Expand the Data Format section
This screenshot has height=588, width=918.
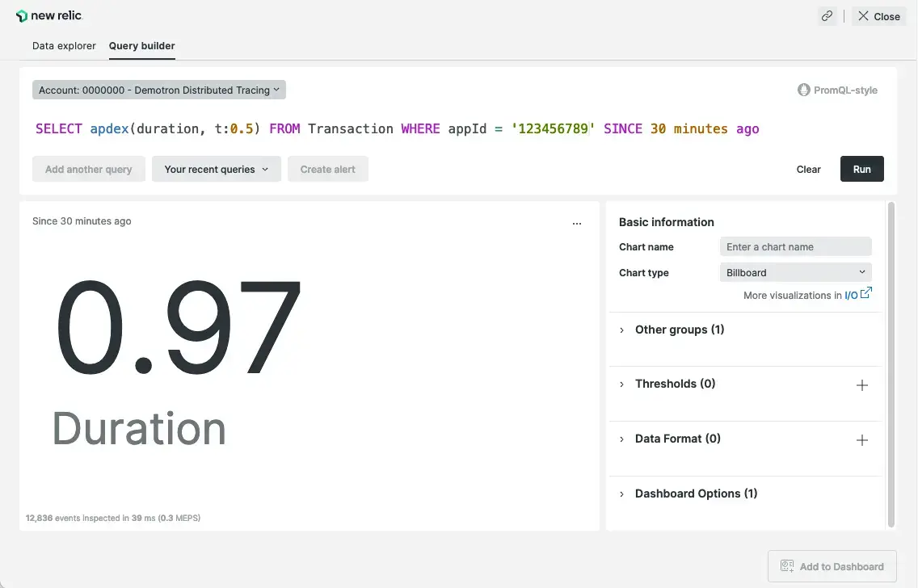pyautogui.click(x=677, y=439)
